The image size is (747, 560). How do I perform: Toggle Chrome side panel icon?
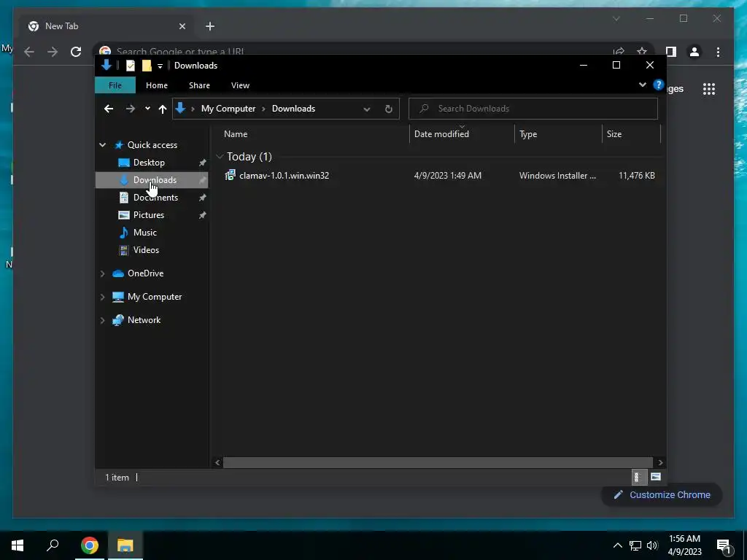(671, 52)
